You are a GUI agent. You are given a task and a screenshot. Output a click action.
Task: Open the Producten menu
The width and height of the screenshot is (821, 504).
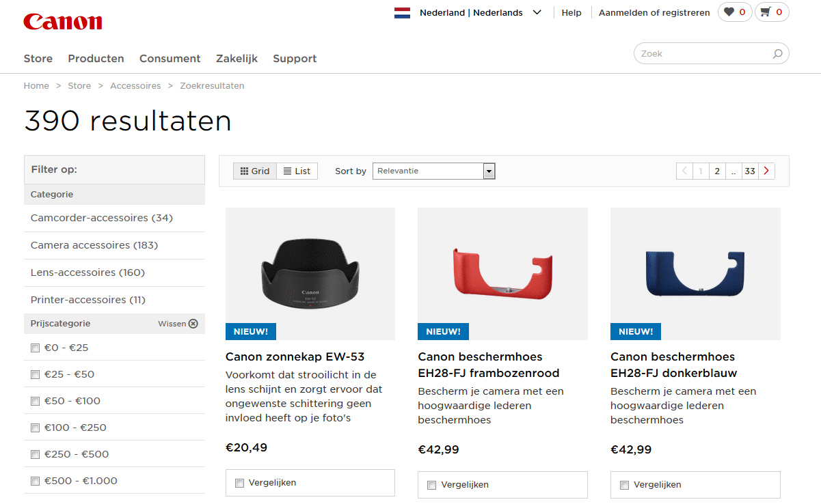click(96, 59)
